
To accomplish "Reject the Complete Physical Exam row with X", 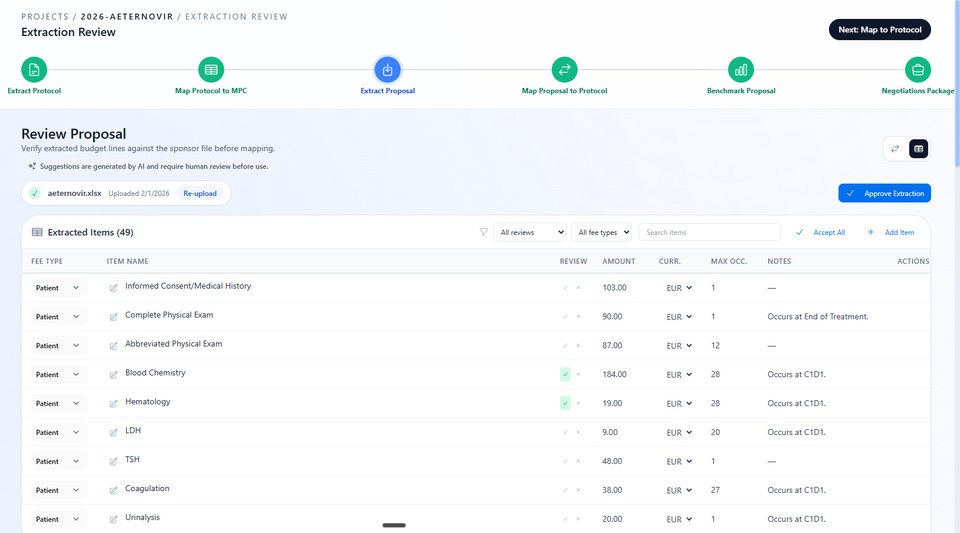I will (578, 317).
